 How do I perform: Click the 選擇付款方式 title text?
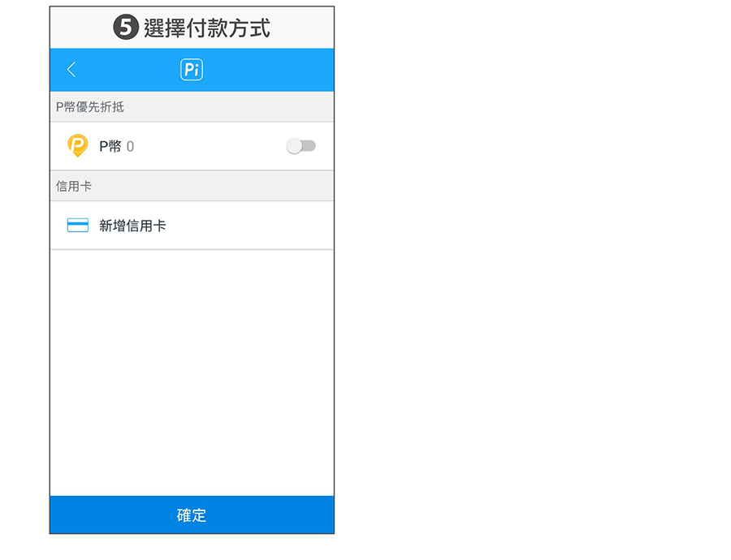click(x=206, y=28)
